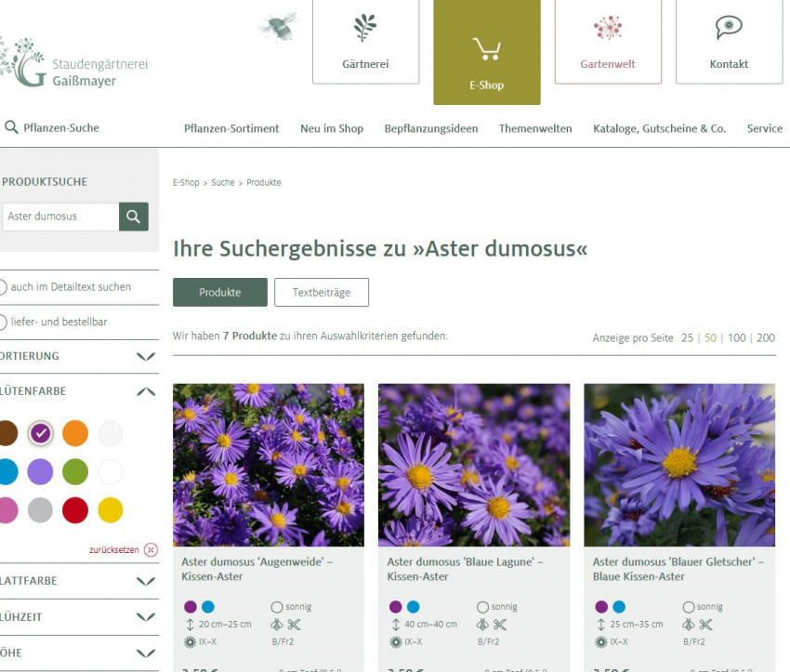This screenshot has height=672, width=790.
Task: Open the 'Blaue Lagune' aster photo
Action: (x=474, y=465)
